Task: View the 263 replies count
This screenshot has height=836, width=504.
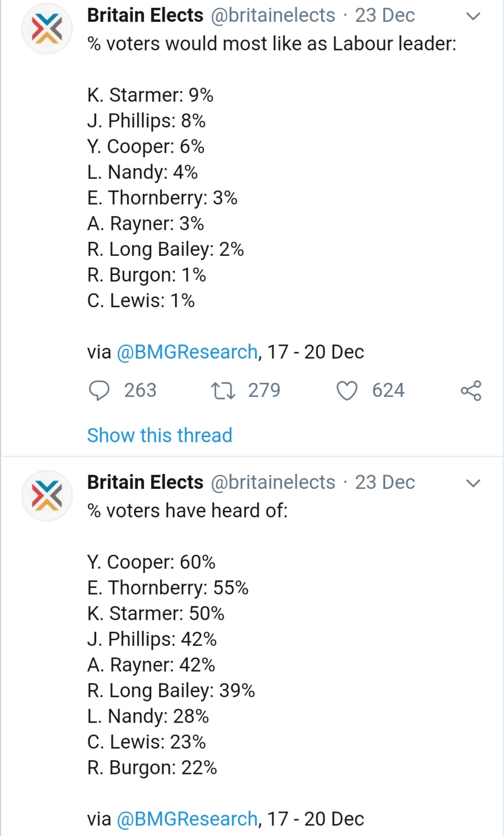Action: (140, 390)
